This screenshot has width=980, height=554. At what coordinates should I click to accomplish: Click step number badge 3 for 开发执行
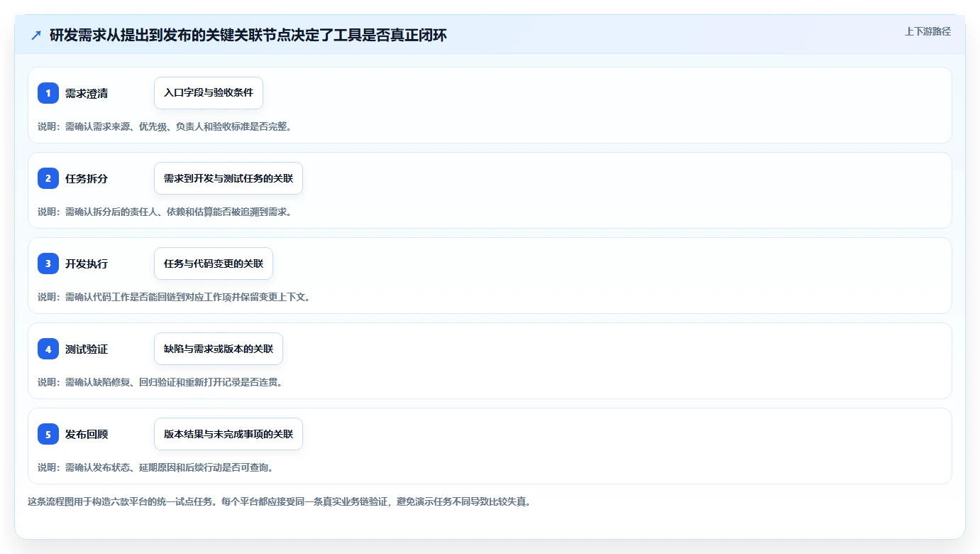click(x=48, y=264)
